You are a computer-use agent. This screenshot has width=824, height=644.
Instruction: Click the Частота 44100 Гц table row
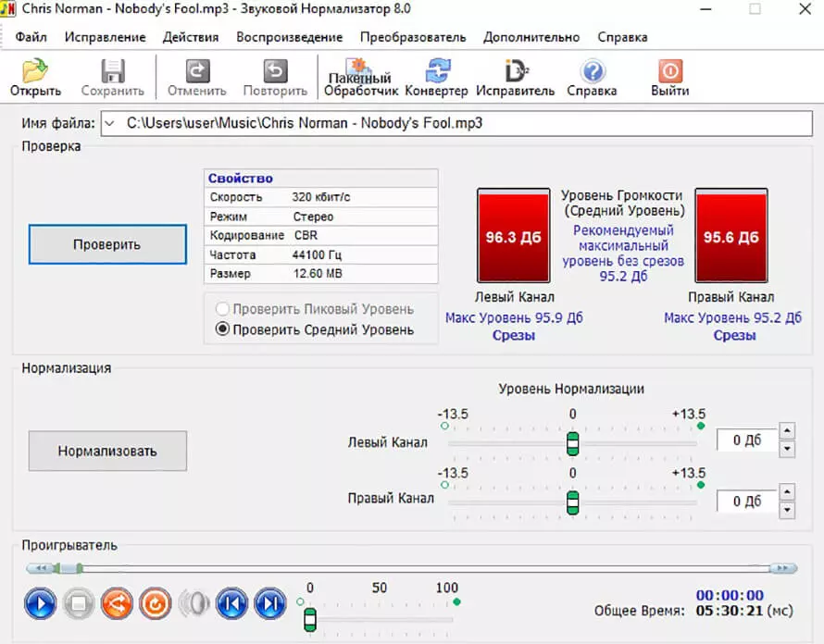click(321, 254)
